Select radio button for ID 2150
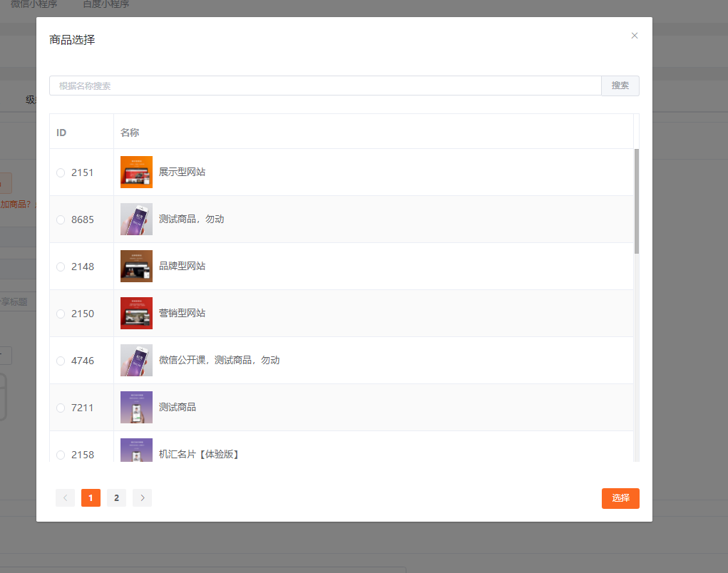728x573 pixels. pyautogui.click(x=61, y=314)
